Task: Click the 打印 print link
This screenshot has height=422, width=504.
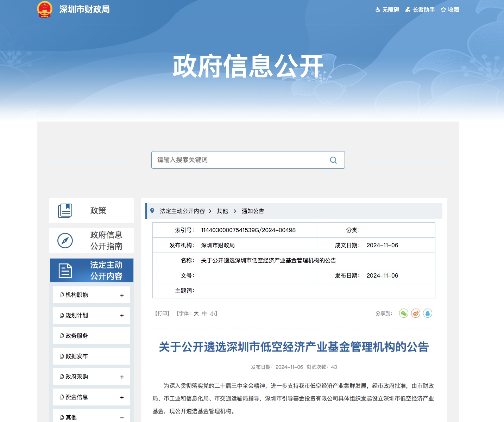Action: (x=162, y=314)
